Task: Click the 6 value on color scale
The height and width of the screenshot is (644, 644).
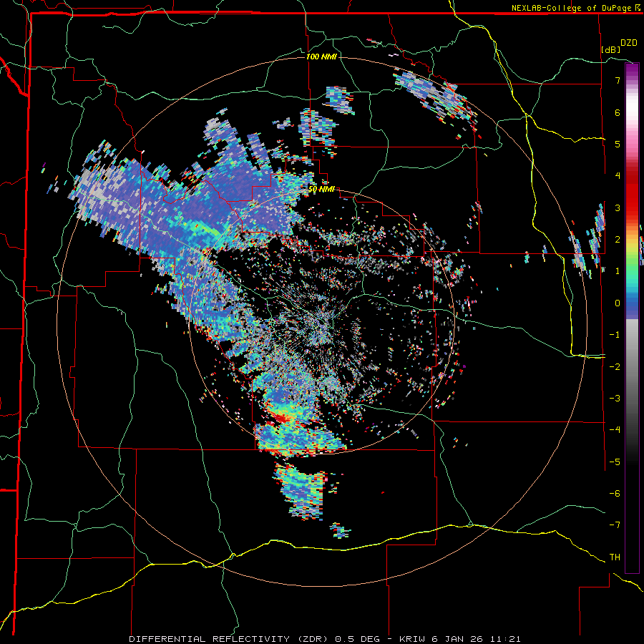Action: point(618,112)
